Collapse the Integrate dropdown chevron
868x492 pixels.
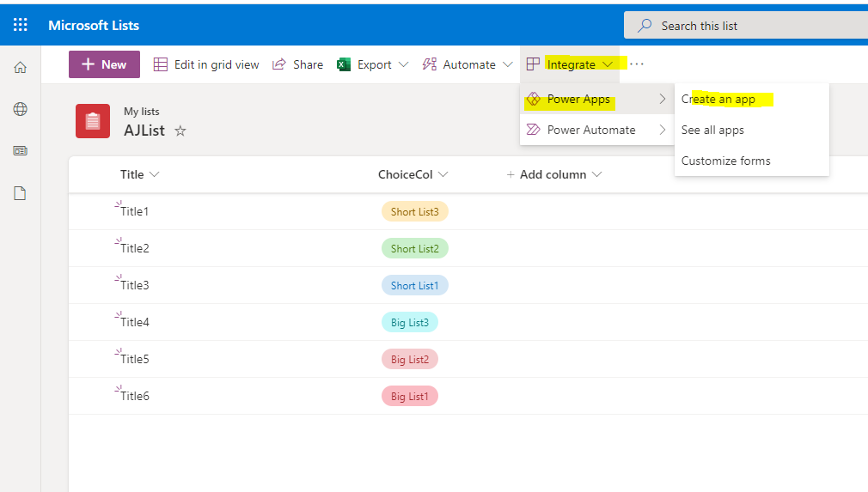pos(608,64)
